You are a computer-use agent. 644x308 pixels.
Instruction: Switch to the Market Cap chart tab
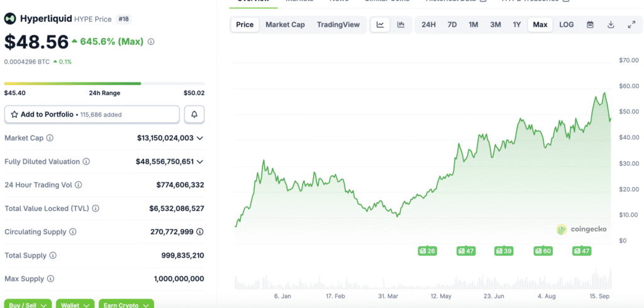(x=285, y=25)
